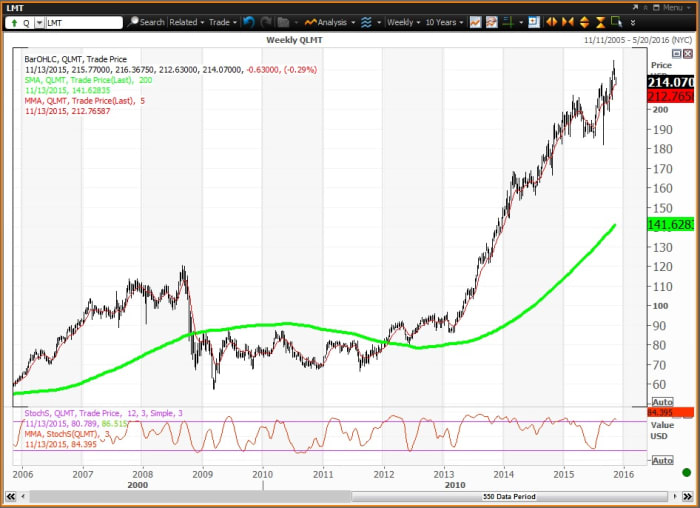The width and height of the screenshot is (700, 508).
Task: Open the 10 Years range dropdown
Action: pos(444,22)
